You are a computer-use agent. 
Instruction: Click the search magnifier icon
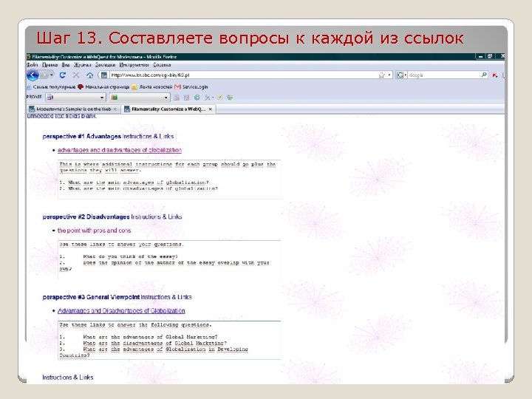click(484, 75)
